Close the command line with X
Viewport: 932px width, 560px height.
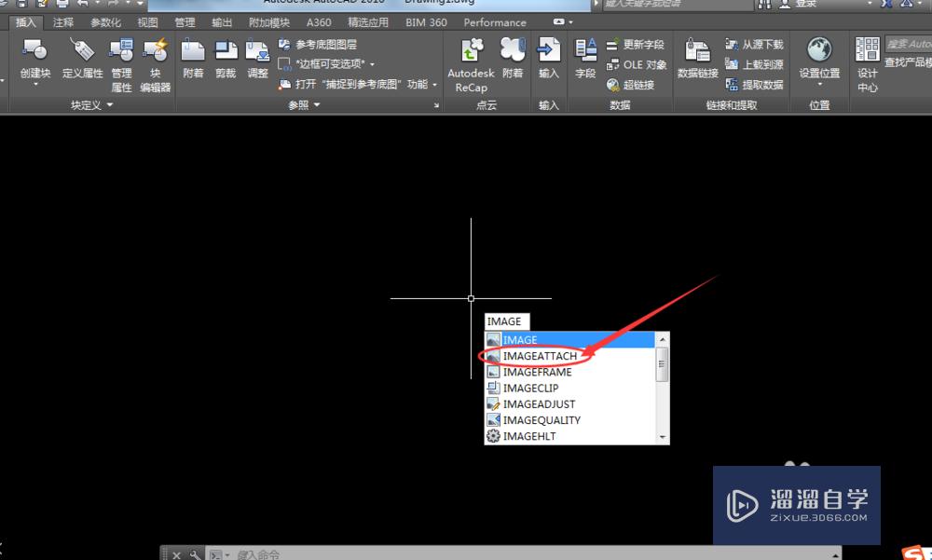(176, 555)
